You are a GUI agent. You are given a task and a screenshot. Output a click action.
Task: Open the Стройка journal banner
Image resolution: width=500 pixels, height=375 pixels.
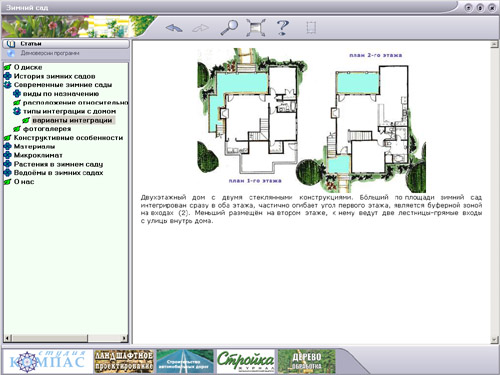tap(246, 361)
